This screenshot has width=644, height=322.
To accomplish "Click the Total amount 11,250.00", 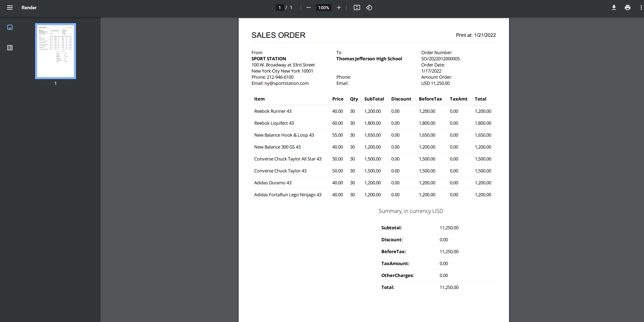I will [x=449, y=287].
